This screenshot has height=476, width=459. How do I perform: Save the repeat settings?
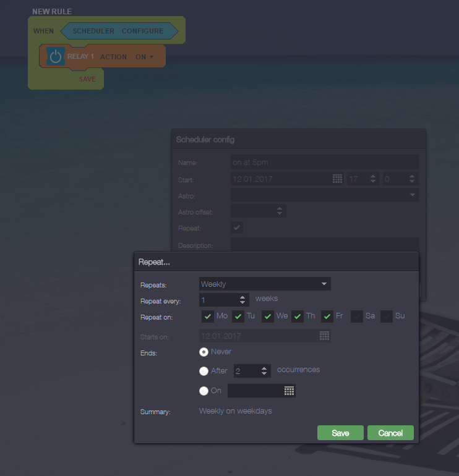pyautogui.click(x=340, y=433)
